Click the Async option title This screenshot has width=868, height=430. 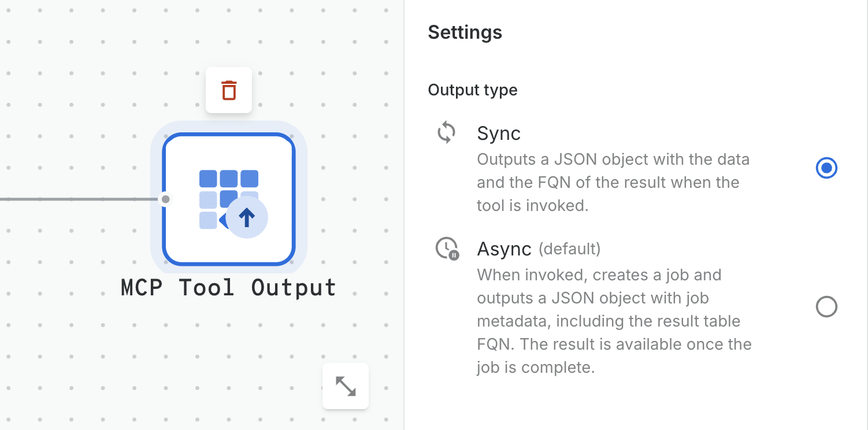(x=504, y=249)
